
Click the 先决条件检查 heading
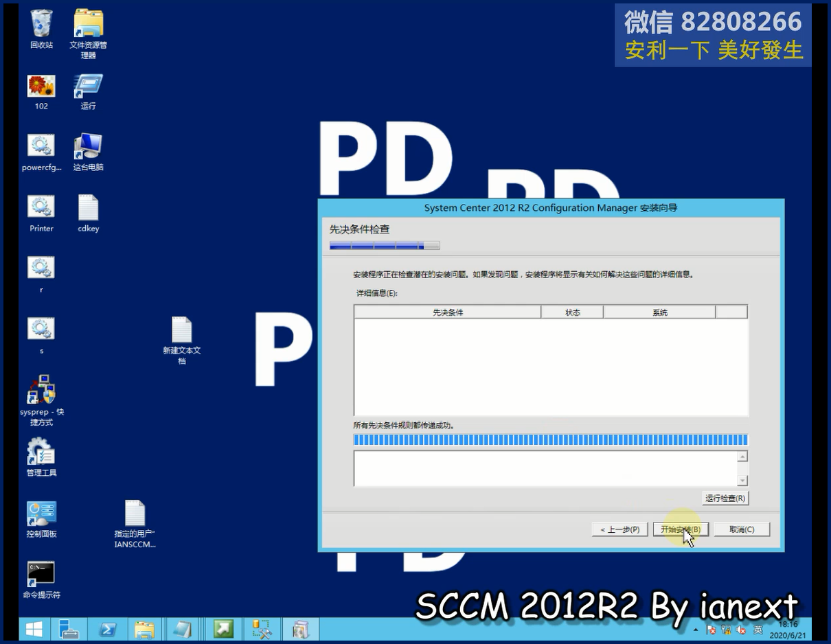pyautogui.click(x=359, y=229)
